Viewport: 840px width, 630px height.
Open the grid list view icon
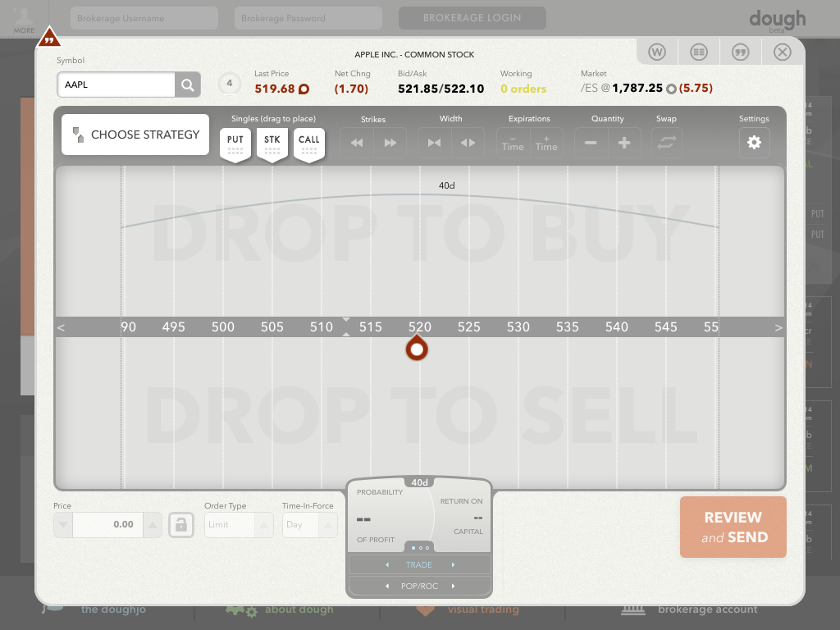tap(699, 52)
